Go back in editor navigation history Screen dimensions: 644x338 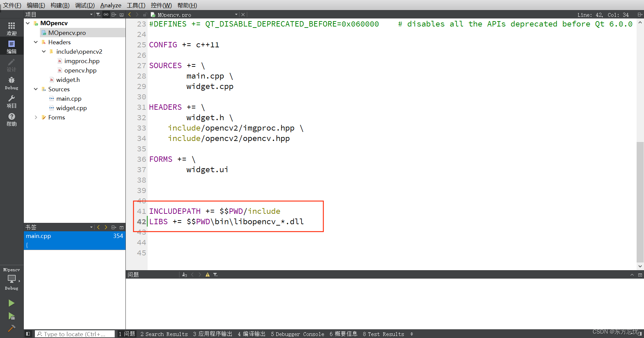(130, 14)
